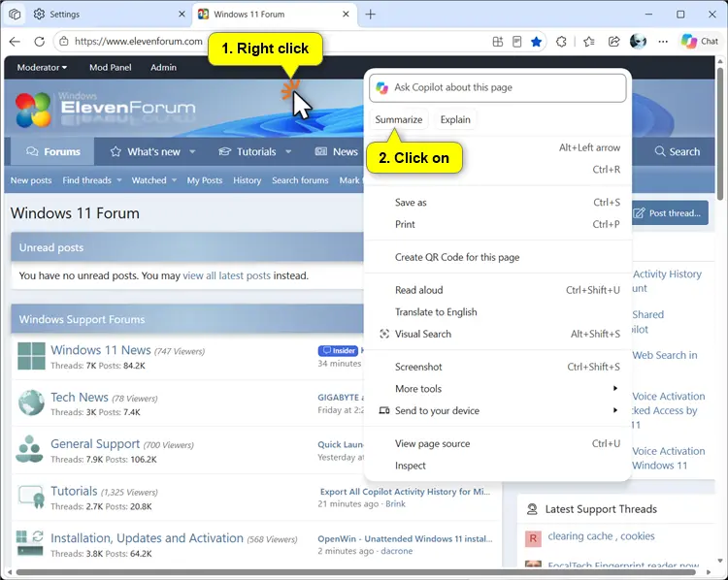Open History link in sub-nav
Image resolution: width=728 pixels, height=580 pixels.
[247, 180]
